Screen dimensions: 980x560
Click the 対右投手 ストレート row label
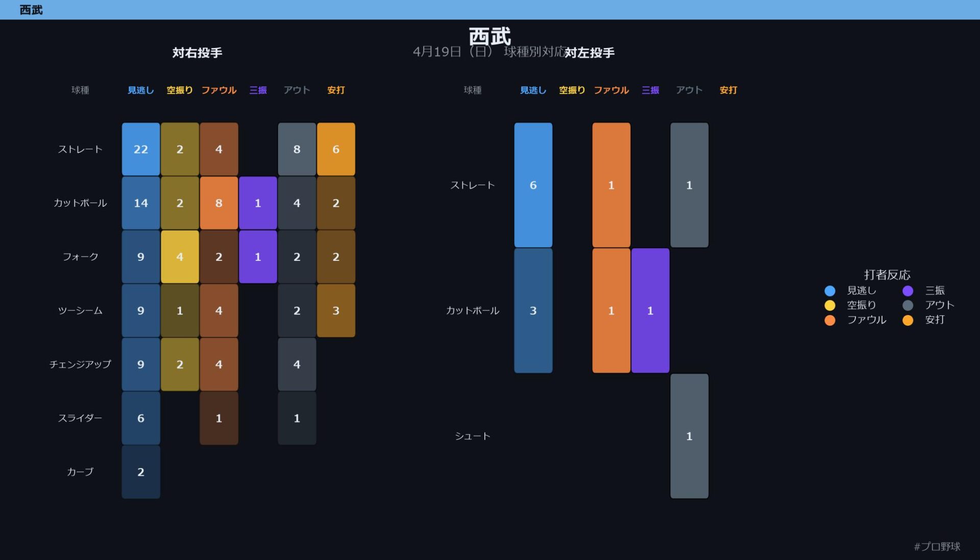[80, 149]
